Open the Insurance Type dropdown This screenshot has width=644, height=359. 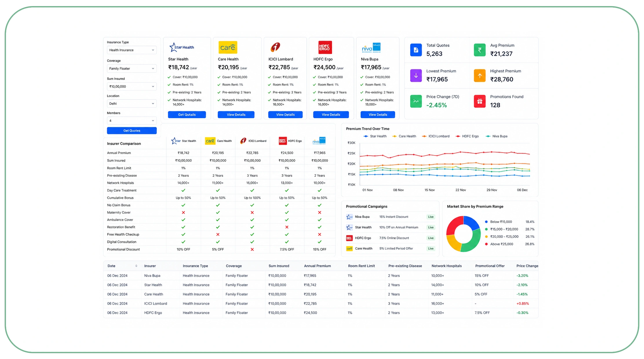[132, 50]
